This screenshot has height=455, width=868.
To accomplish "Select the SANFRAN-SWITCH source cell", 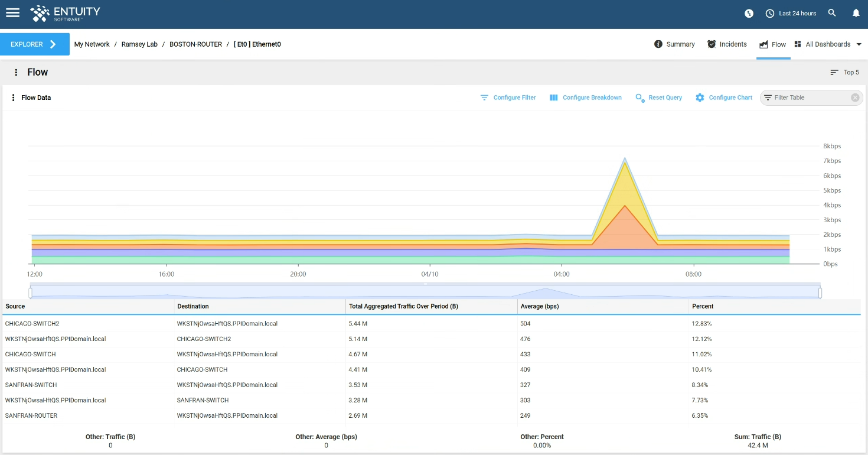I will [x=31, y=385].
